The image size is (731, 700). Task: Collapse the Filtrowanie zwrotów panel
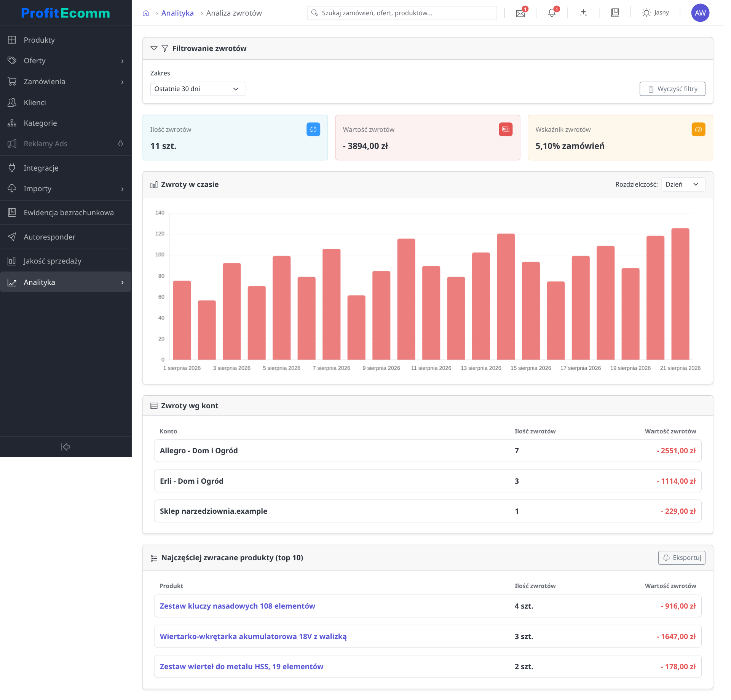[154, 48]
